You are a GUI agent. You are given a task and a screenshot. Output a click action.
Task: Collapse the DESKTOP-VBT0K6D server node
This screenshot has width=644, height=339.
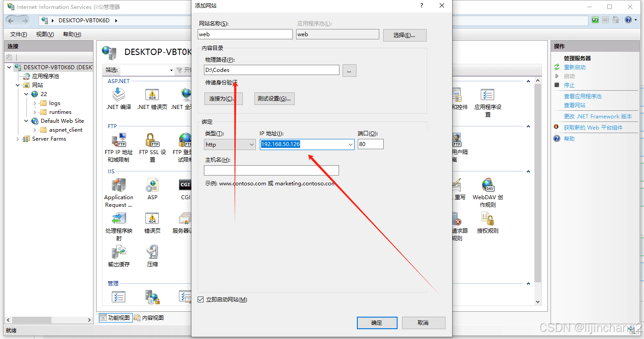[x=9, y=67]
